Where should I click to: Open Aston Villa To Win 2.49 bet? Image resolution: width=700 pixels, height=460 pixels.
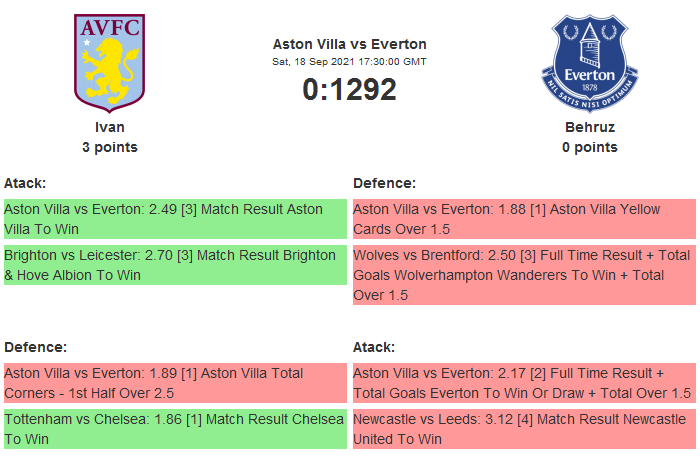(x=175, y=219)
